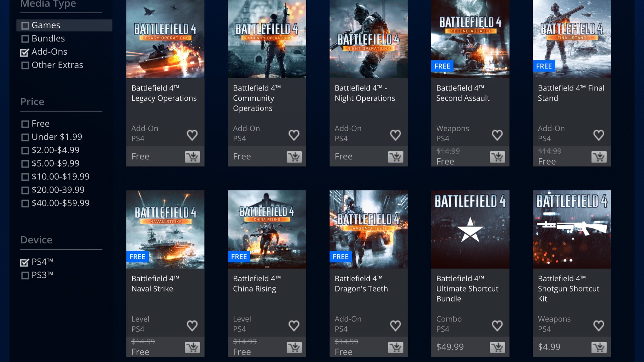Image resolution: width=644 pixels, height=362 pixels.
Task: Open the Ultimate Shortcut Bundle title link
Action: coord(467,288)
